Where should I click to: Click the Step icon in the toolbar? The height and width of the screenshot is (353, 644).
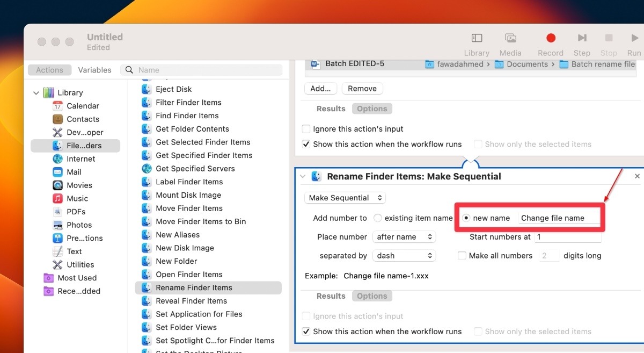(x=582, y=38)
